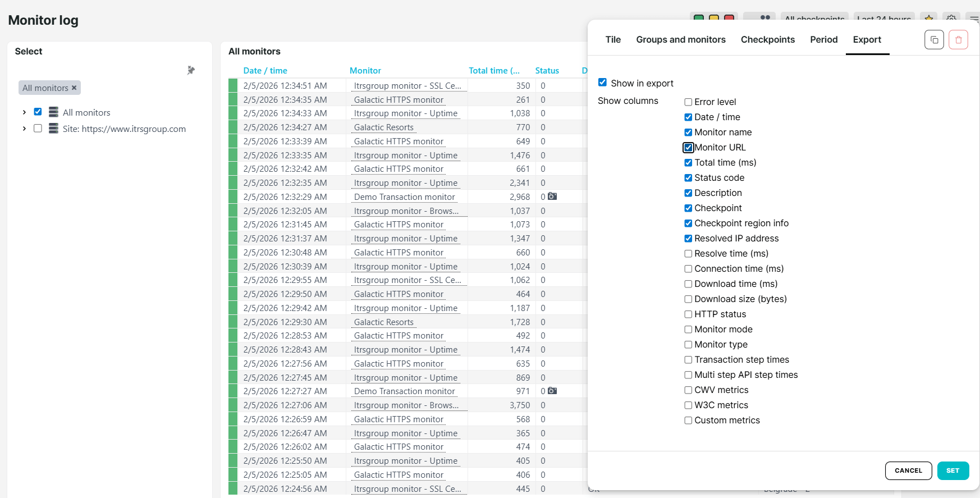Enable the Error level column checkbox
Image resolution: width=980 pixels, height=498 pixels.
(x=688, y=102)
